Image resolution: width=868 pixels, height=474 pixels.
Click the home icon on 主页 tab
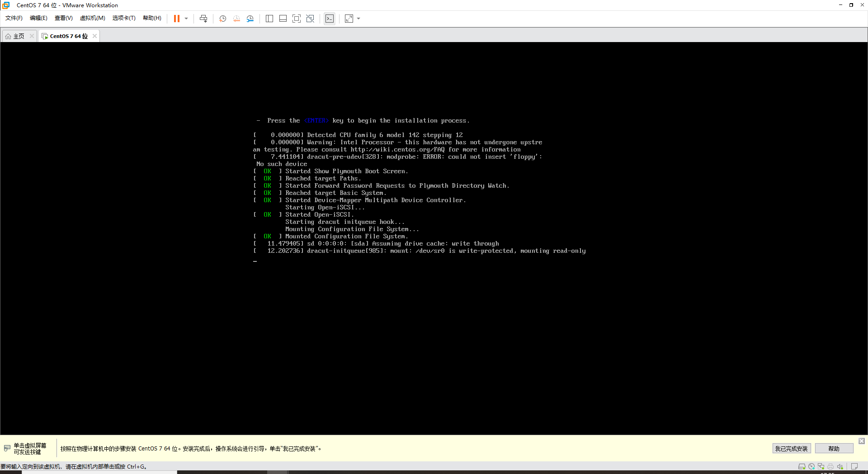pyautogui.click(x=8, y=36)
